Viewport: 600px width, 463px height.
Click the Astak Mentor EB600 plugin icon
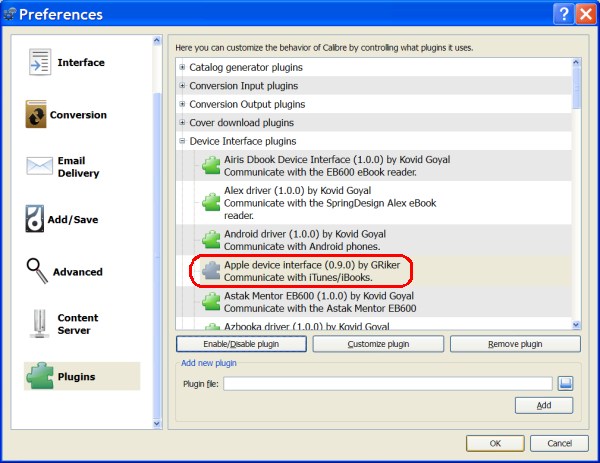(x=211, y=302)
